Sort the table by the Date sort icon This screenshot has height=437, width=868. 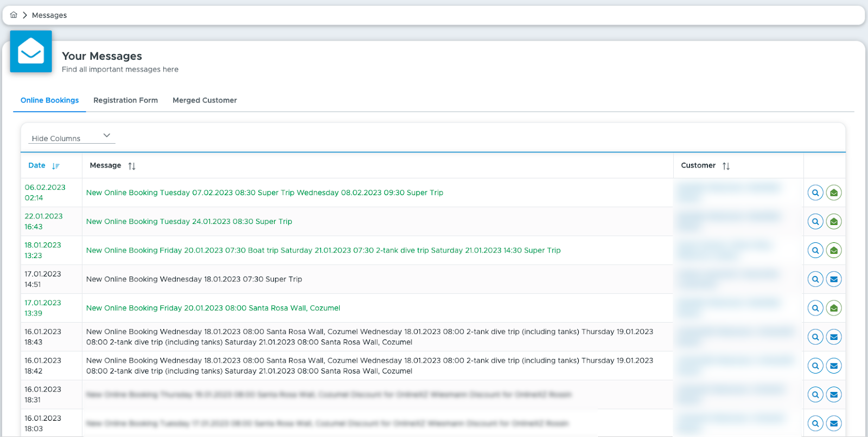56,166
